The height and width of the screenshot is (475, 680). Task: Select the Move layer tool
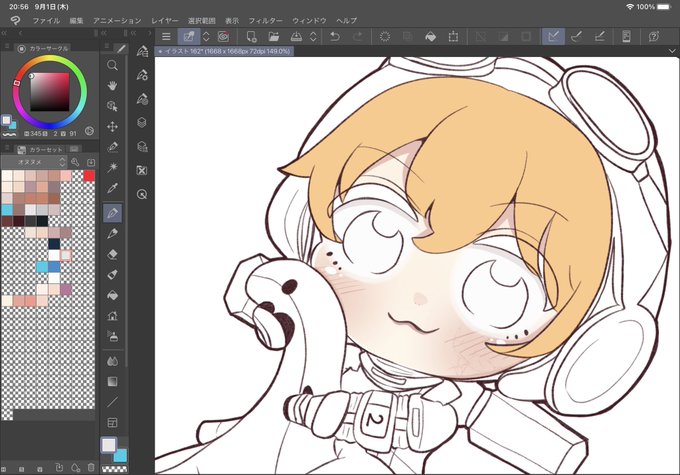[112, 127]
